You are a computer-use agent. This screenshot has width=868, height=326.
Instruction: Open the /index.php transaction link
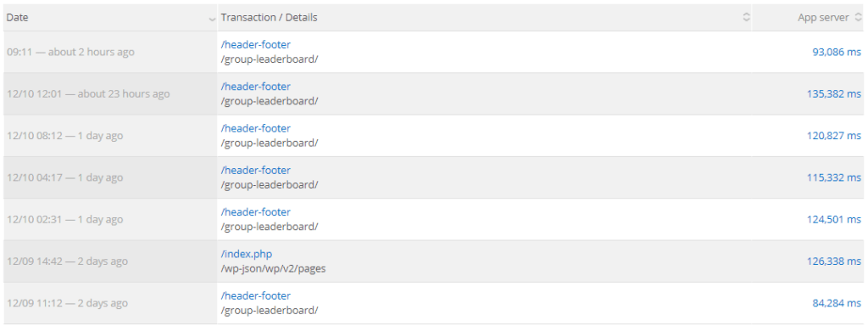(247, 254)
